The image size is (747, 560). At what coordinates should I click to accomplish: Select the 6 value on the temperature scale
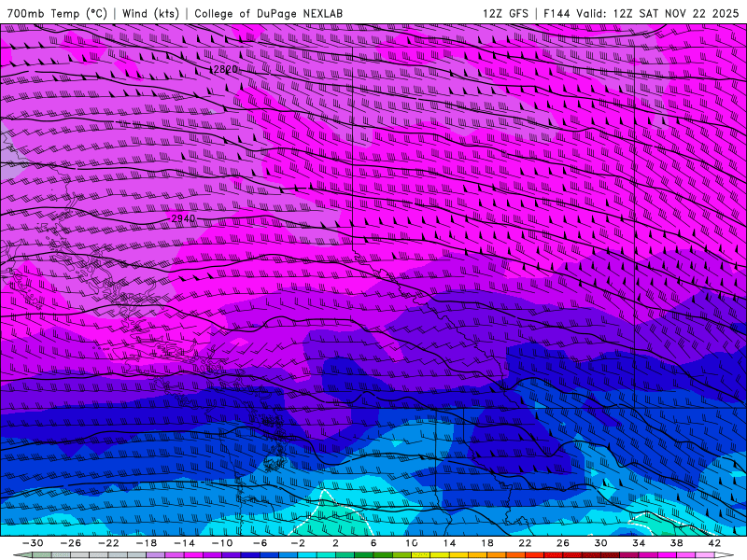[373, 543]
